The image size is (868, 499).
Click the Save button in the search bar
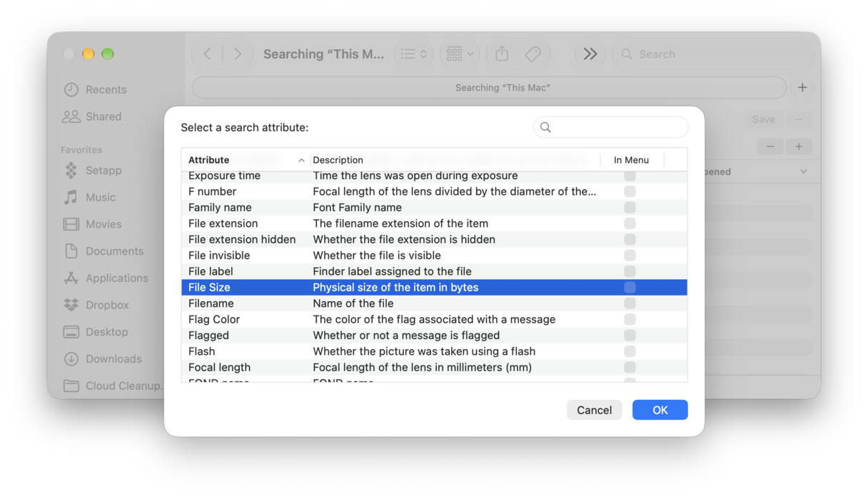pos(763,120)
